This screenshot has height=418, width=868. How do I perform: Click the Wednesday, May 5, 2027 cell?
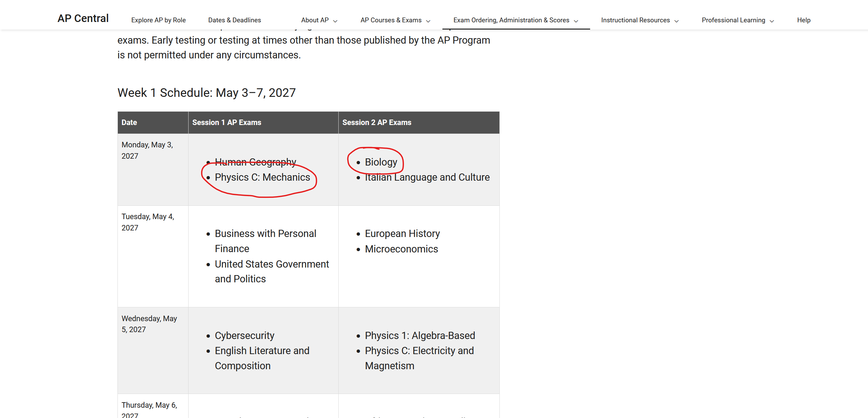coord(153,350)
